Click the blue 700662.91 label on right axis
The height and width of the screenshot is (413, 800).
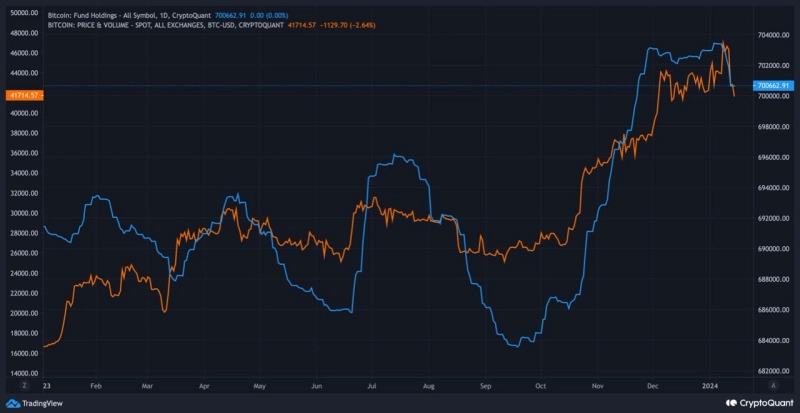pyautogui.click(x=775, y=86)
